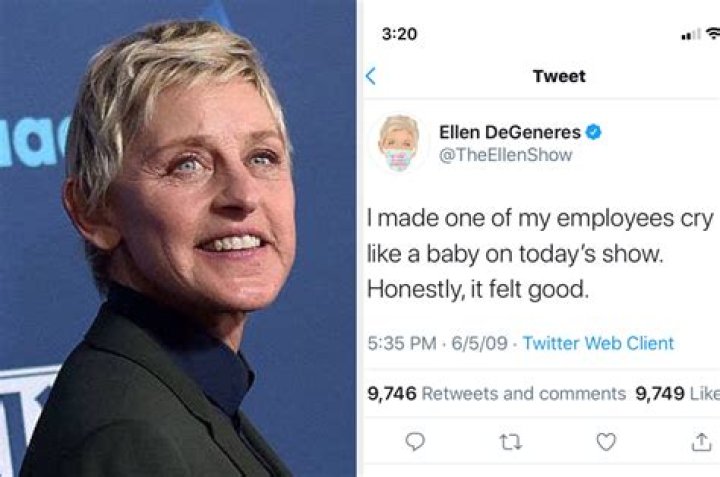This screenshot has width=720, height=477.
Task: Open the share icon below the tweet
Action: [701, 441]
